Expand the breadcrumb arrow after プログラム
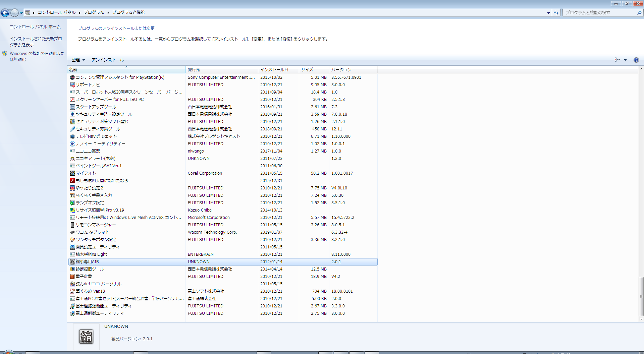The height and width of the screenshot is (354, 644). (108, 13)
